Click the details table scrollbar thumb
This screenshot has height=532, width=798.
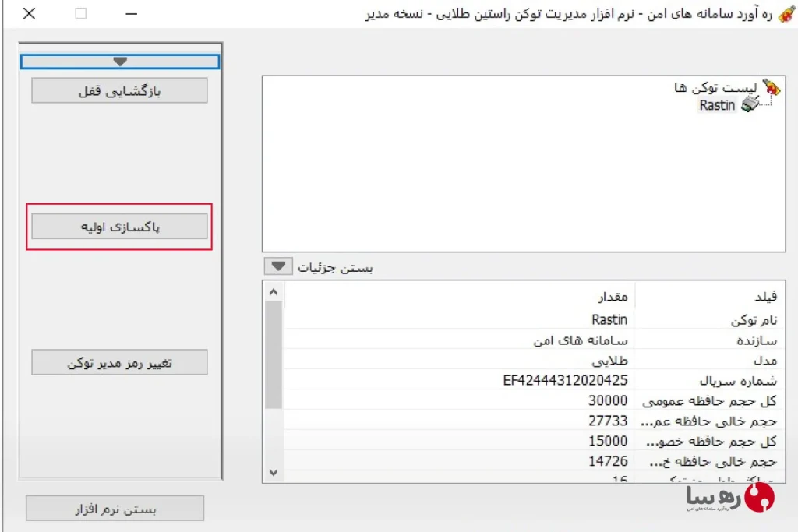click(274, 354)
